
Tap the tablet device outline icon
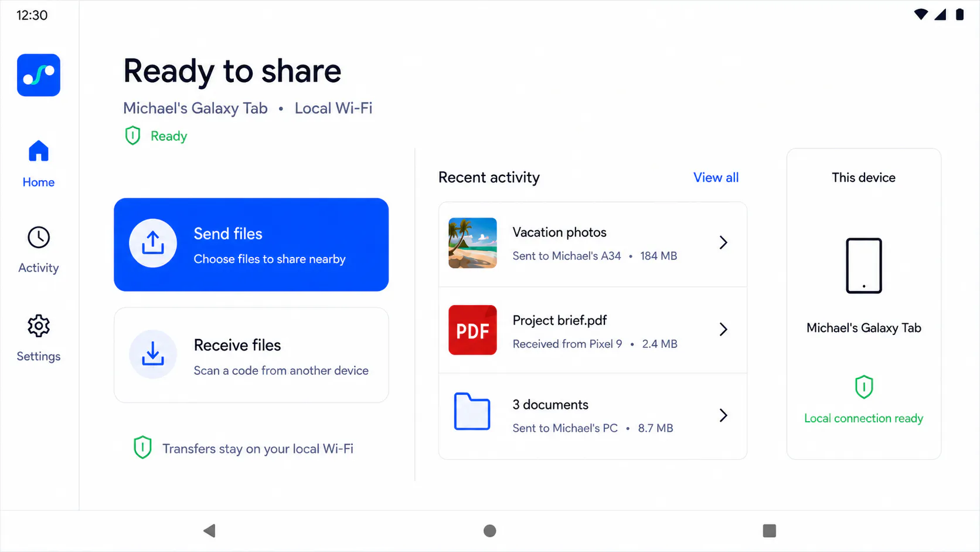864,266
